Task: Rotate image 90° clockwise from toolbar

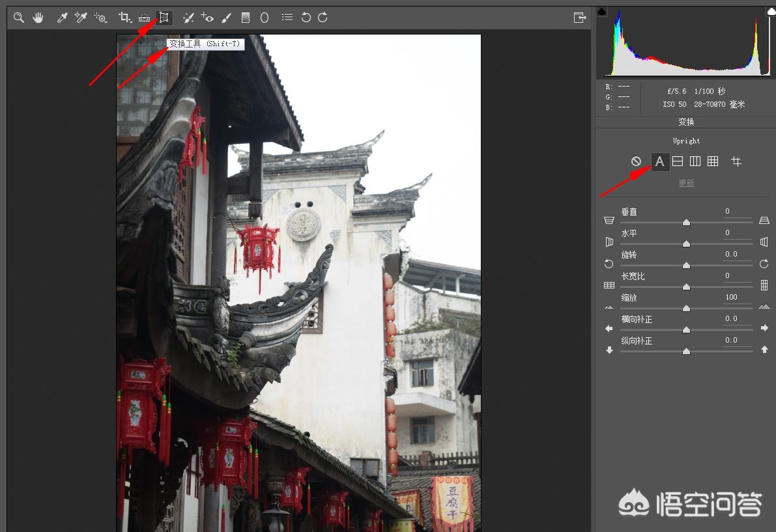Action: pos(323,18)
